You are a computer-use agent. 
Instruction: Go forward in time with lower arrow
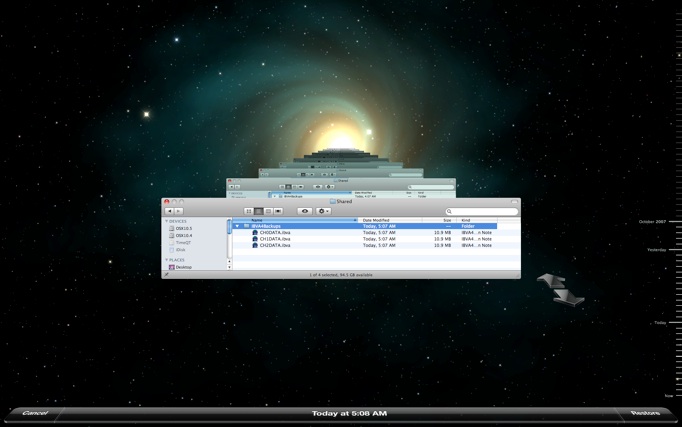coord(568,298)
